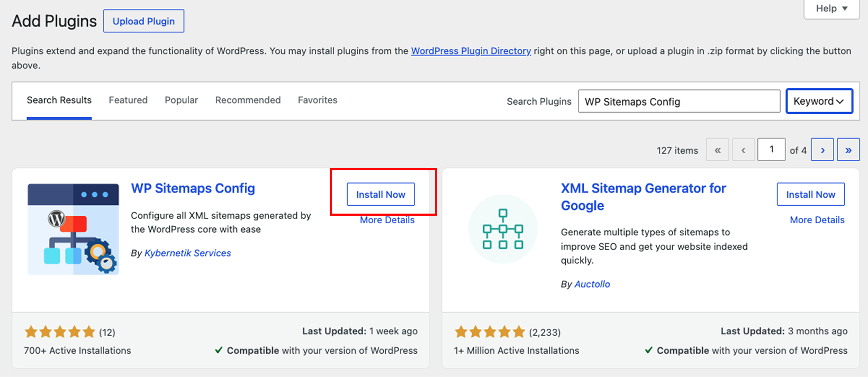
Task: Open the WordPress Plugin Directory link
Action: point(471,51)
